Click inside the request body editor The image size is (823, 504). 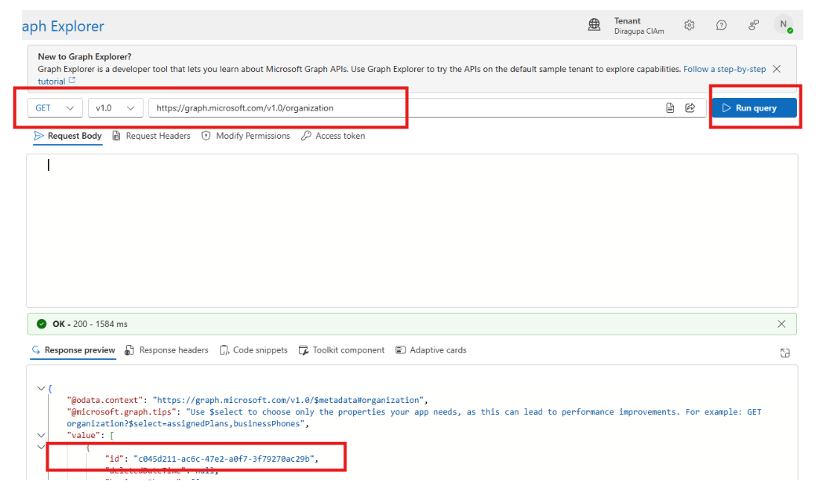(x=412, y=230)
